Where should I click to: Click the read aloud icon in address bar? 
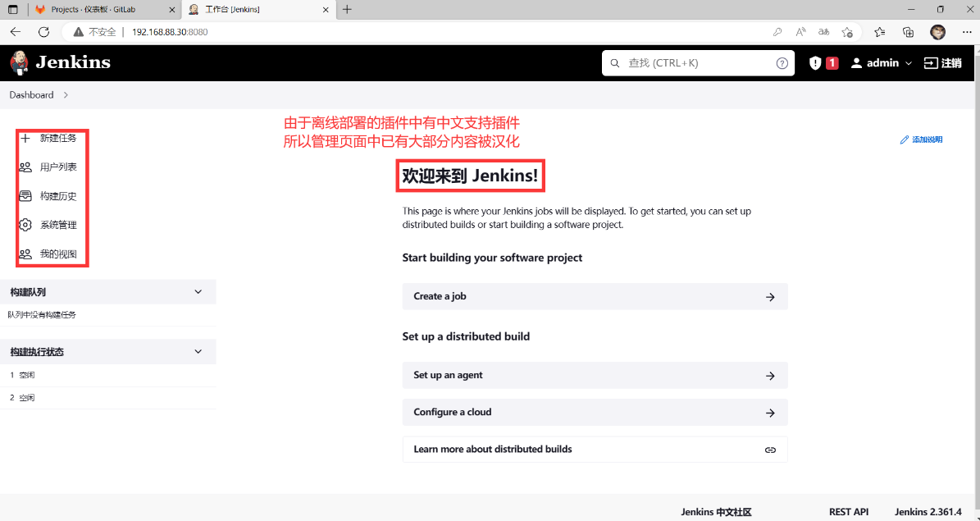(x=800, y=32)
